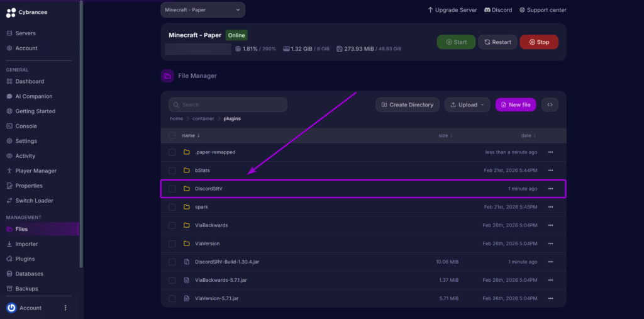This screenshot has width=644, height=319.
Task: Click the Databases icon in sidebar
Action: point(9,274)
